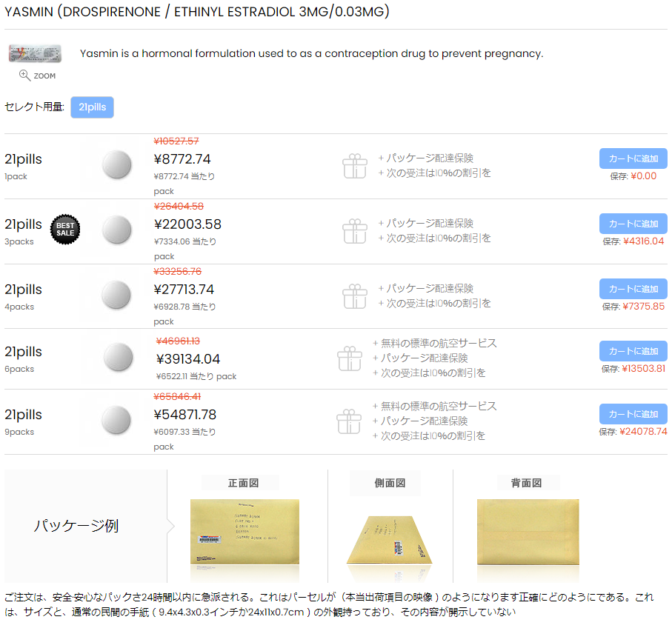Viewport: 672px width, 631px height.
Task: View the 側面図 side package image
Action: (x=390, y=539)
